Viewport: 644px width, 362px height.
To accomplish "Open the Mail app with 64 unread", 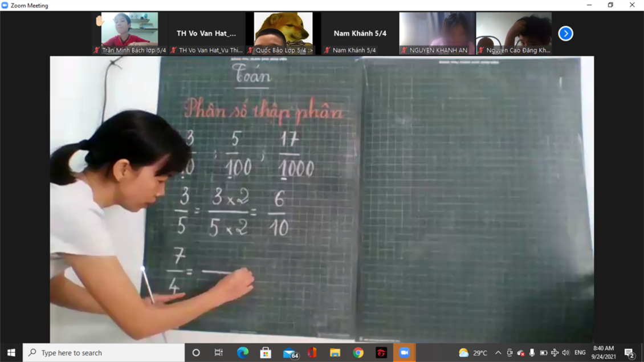I will pyautogui.click(x=290, y=353).
